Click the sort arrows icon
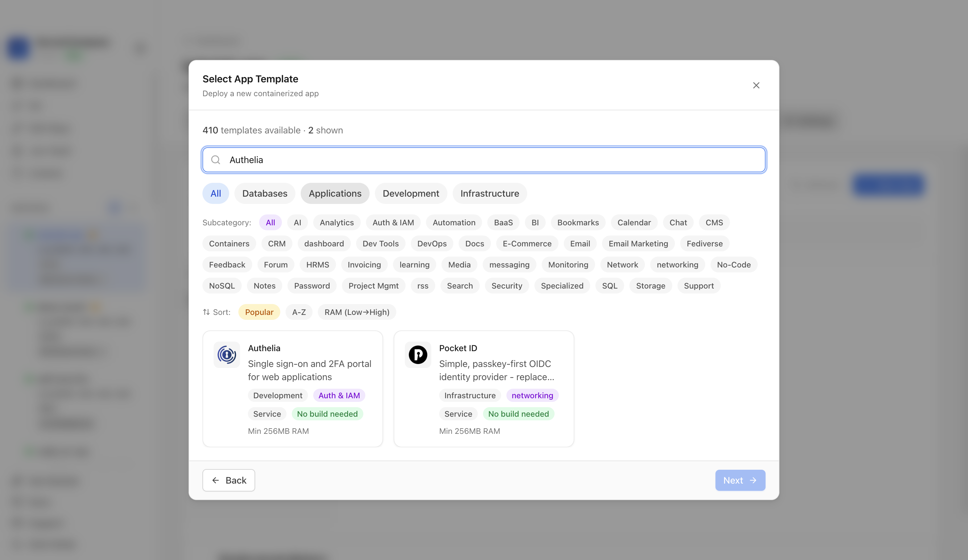Image resolution: width=968 pixels, height=560 pixels. point(206,312)
